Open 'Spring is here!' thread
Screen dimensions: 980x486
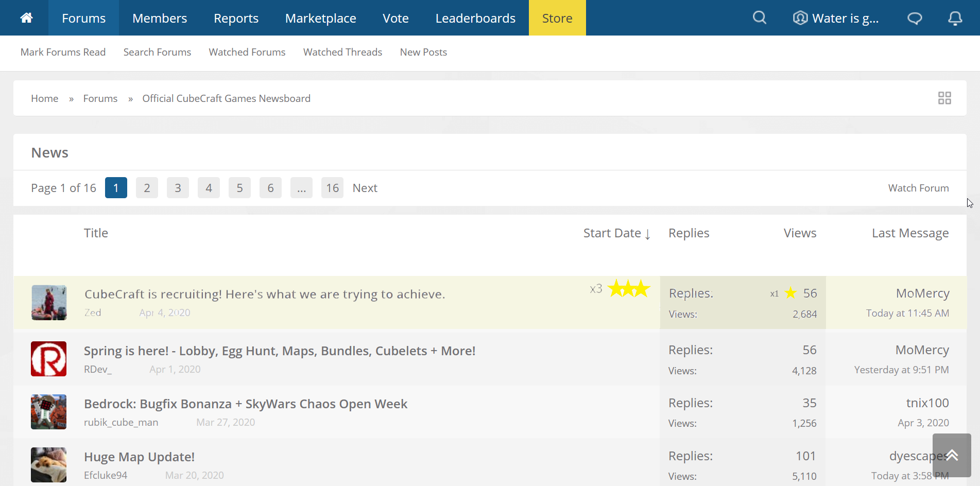coord(280,351)
